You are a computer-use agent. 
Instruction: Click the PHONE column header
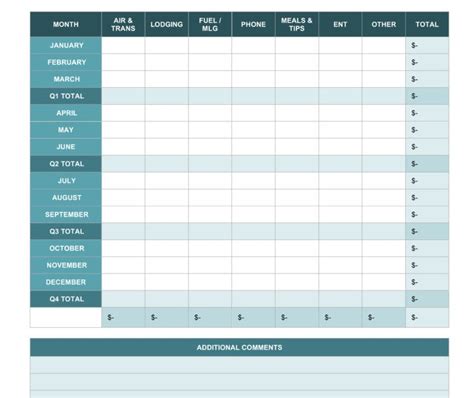[253, 24]
